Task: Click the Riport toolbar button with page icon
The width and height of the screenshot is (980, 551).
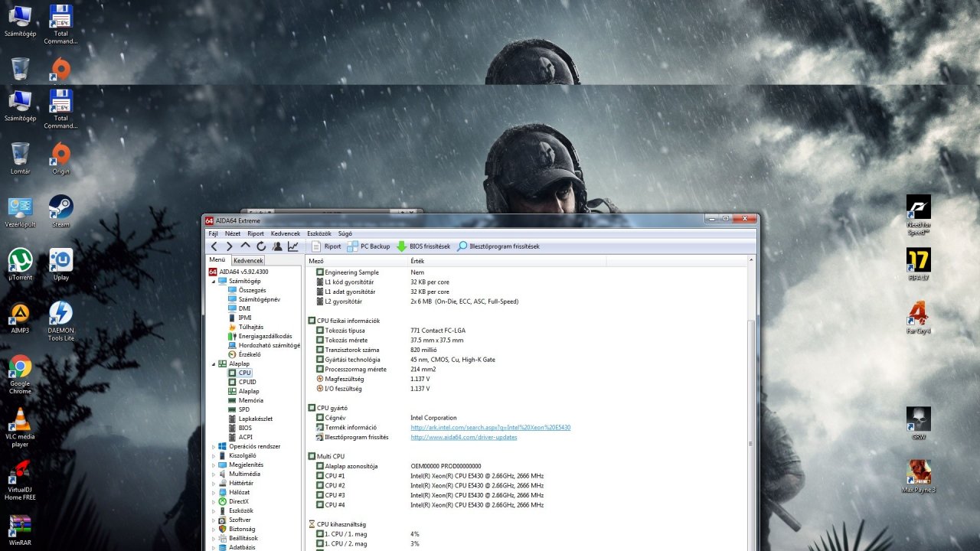Action: tap(327, 246)
